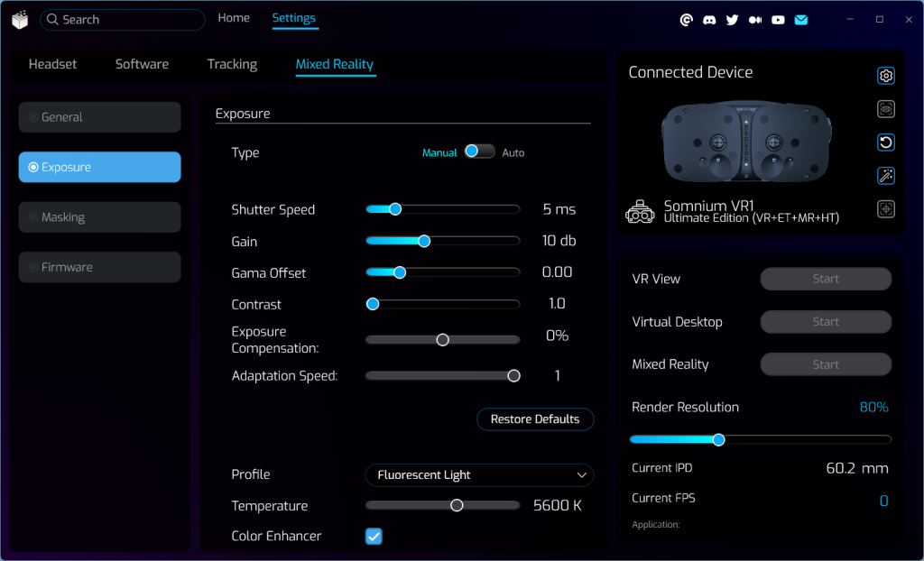Image resolution: width=924 pixels, height=561 pixels.
Task: Open the Discord link icon
Action: pyautogui.click(x=709, y=20)
